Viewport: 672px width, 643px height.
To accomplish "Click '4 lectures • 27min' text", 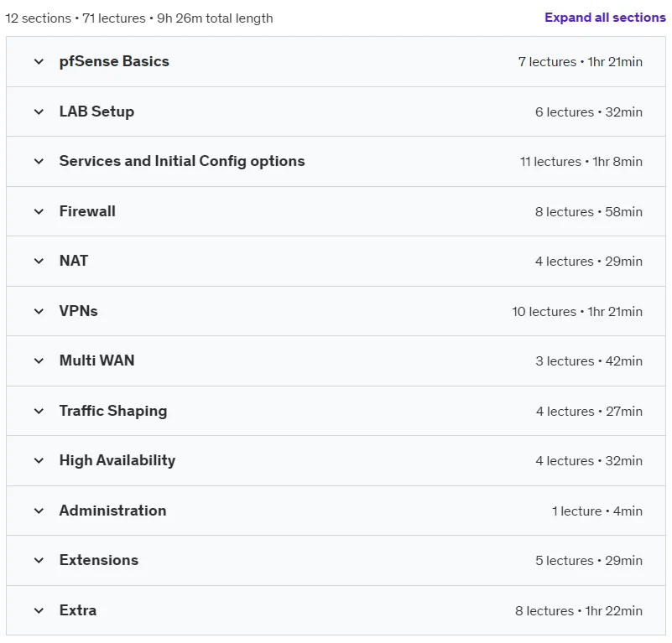I will click(589, 412).
